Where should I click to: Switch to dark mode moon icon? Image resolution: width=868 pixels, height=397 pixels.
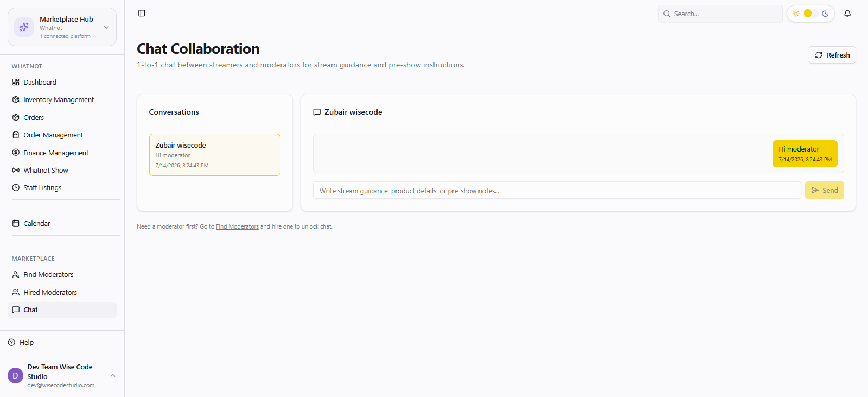coord(825,14)
